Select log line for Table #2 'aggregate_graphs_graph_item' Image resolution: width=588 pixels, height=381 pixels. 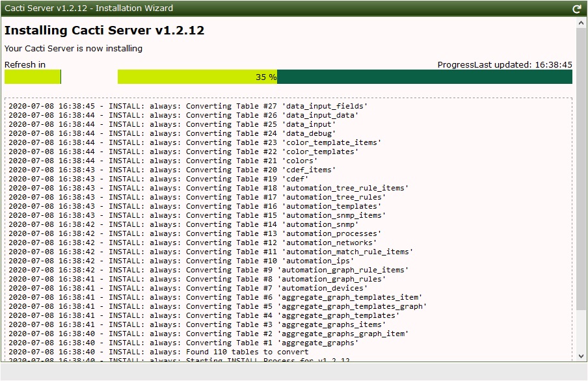click(x=209, y=334)
